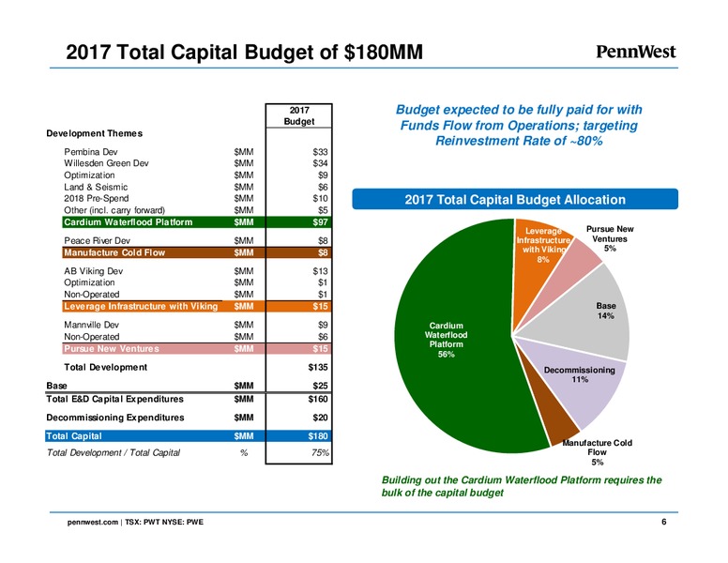The height and width of the screenshot is (563, 728).
Task: Click the '$6' Land & Seismic value
Action: 323,187
